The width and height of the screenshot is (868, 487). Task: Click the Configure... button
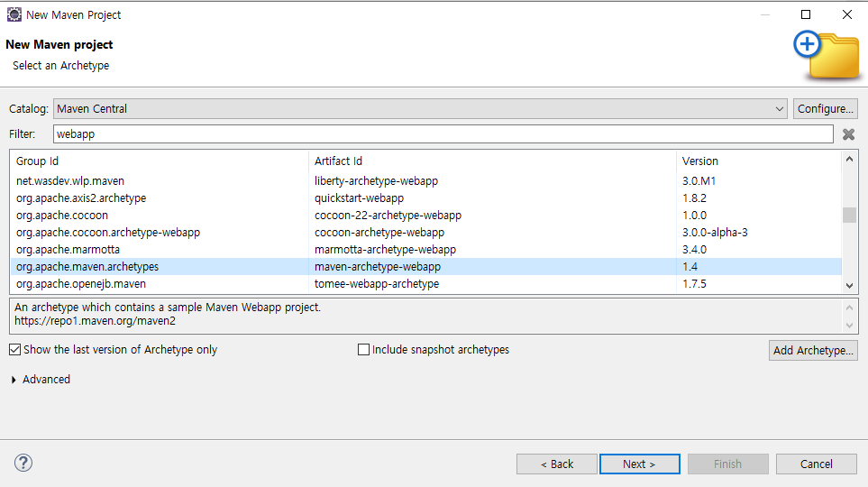(826, 108)
